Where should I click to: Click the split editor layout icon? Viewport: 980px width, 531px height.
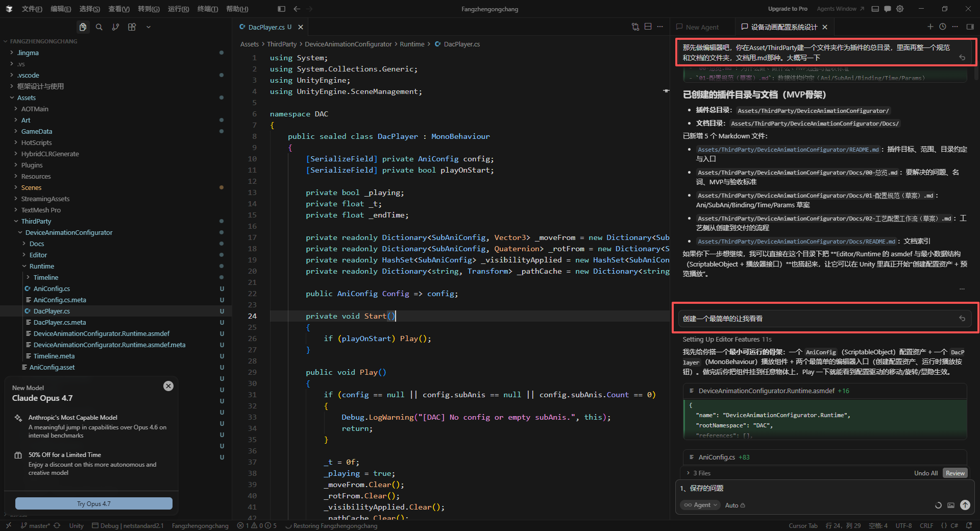[x=648, y=27]
